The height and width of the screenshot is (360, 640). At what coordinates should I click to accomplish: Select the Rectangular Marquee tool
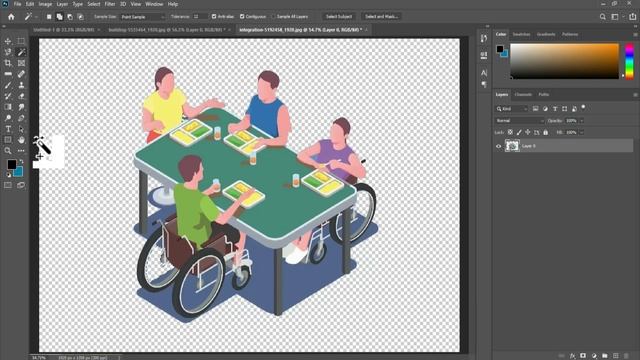click(21, 41)
